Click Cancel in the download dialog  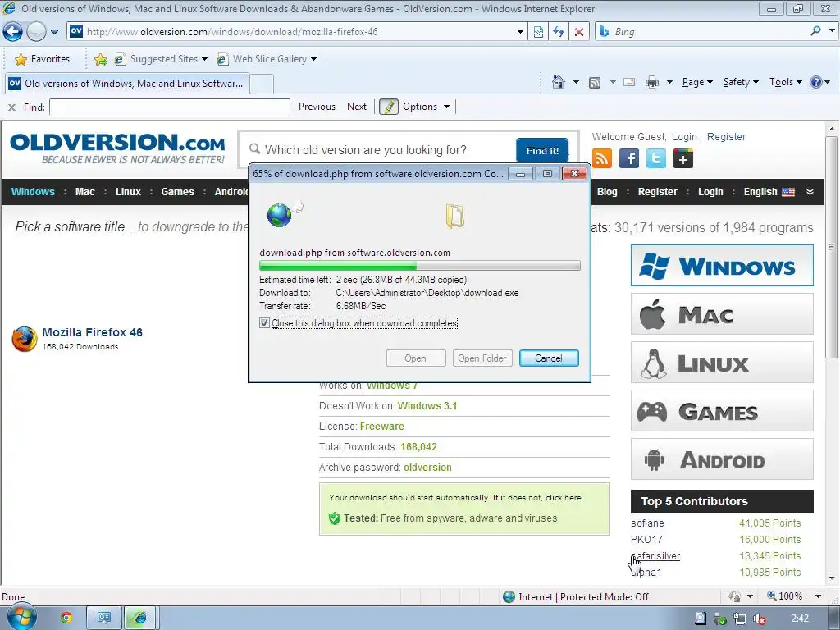click(549, 358)
